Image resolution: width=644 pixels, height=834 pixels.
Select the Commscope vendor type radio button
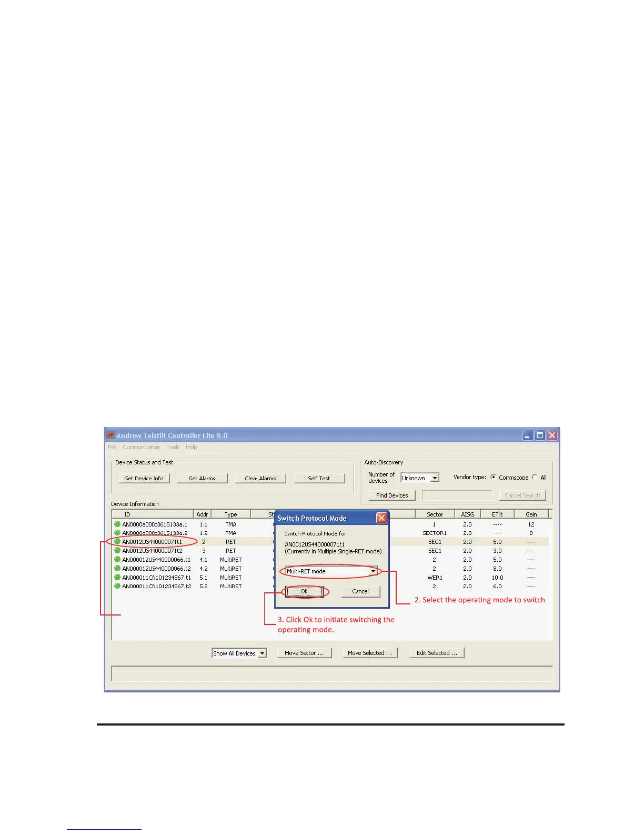[x=493, y=477]
